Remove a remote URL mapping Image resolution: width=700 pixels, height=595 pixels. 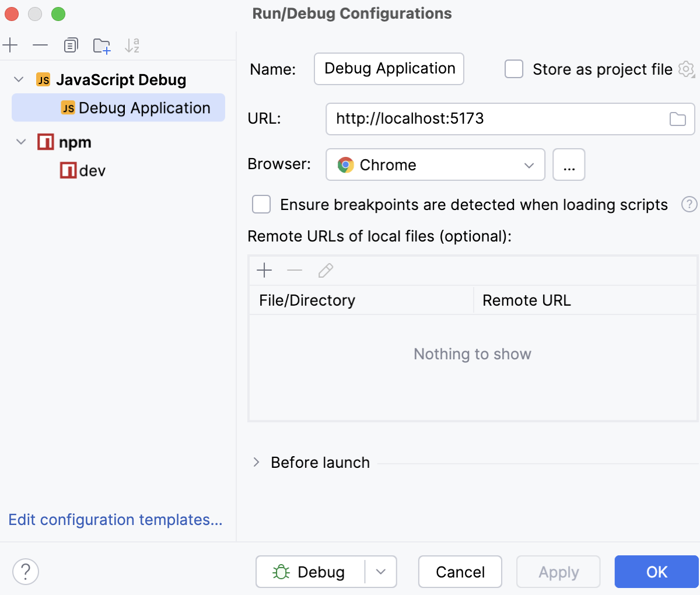(x=295, y=270)
